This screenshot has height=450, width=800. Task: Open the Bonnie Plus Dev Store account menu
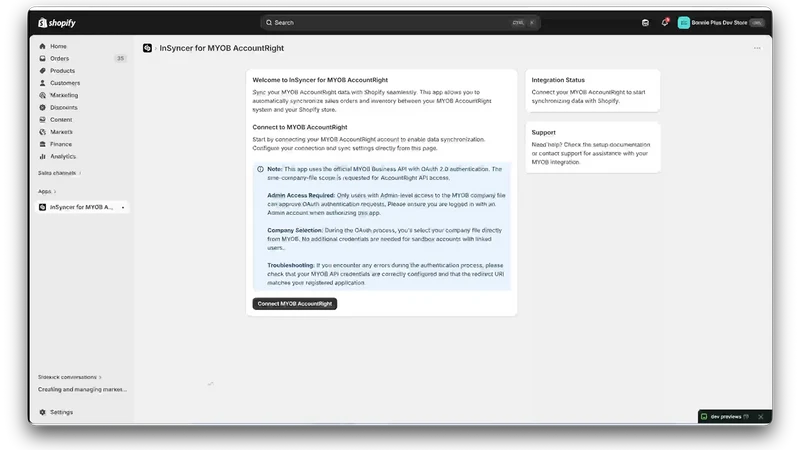point(720,22)
